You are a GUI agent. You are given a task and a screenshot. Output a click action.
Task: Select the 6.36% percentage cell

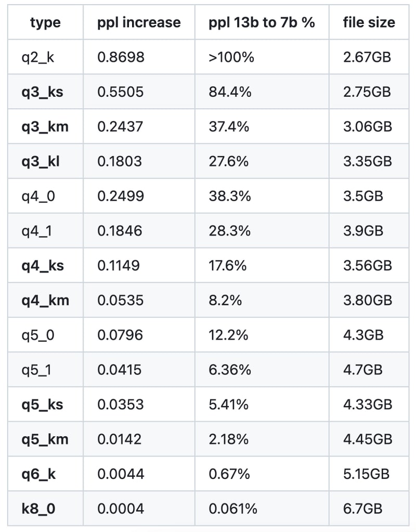230,370
